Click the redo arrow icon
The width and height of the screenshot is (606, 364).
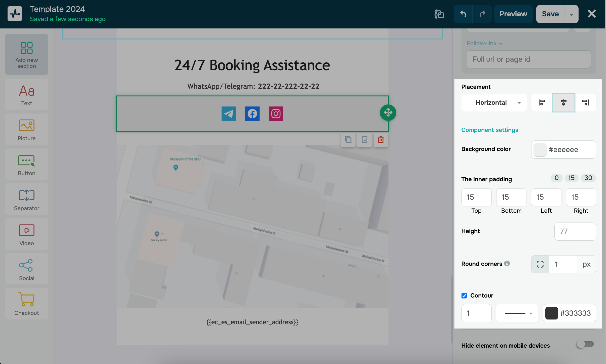(x=482, y=14)
